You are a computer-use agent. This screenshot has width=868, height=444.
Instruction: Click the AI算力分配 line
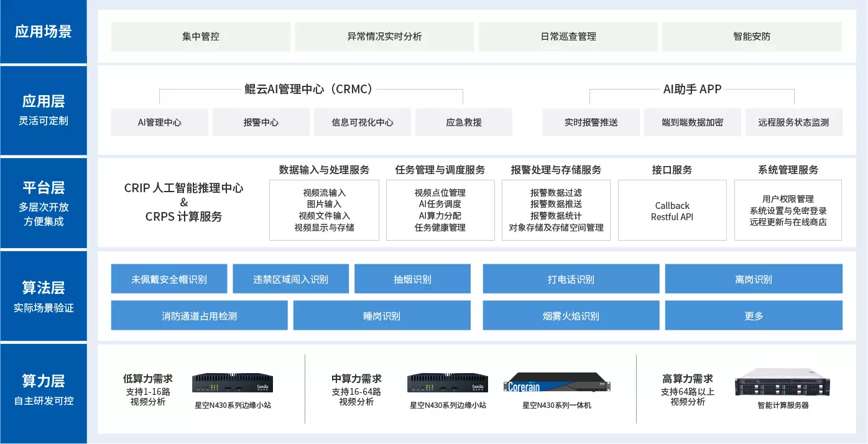pos(440,216)
